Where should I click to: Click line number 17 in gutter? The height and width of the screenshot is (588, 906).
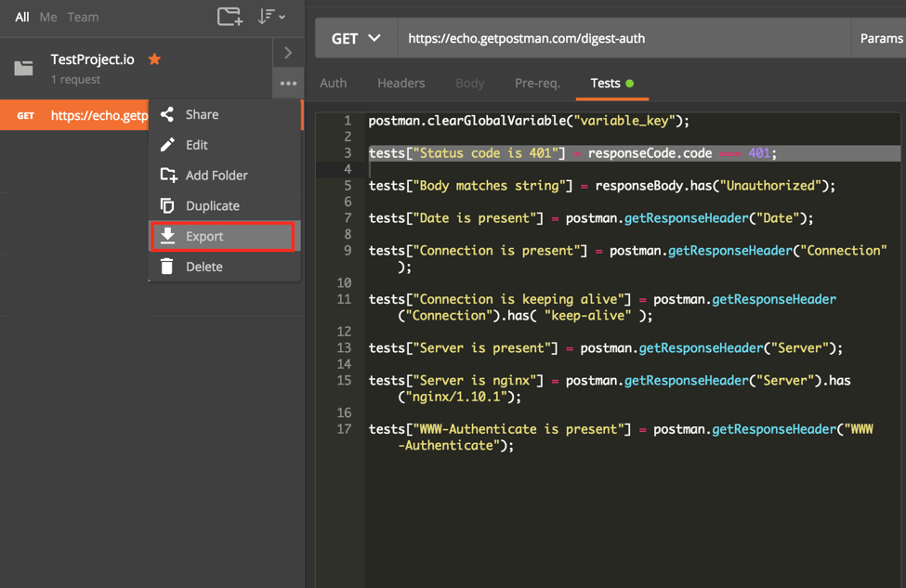pyautogui.click(x=344, y=429)
